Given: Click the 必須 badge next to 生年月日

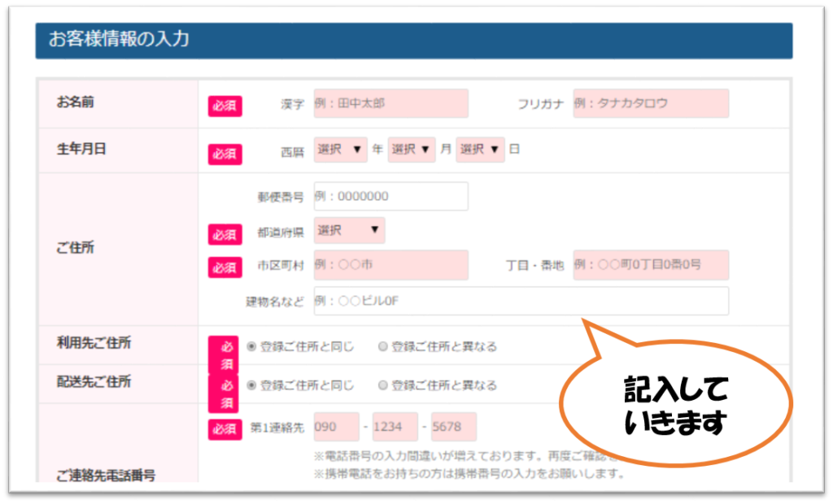Looking at the screenshot, I should [225, 153].
